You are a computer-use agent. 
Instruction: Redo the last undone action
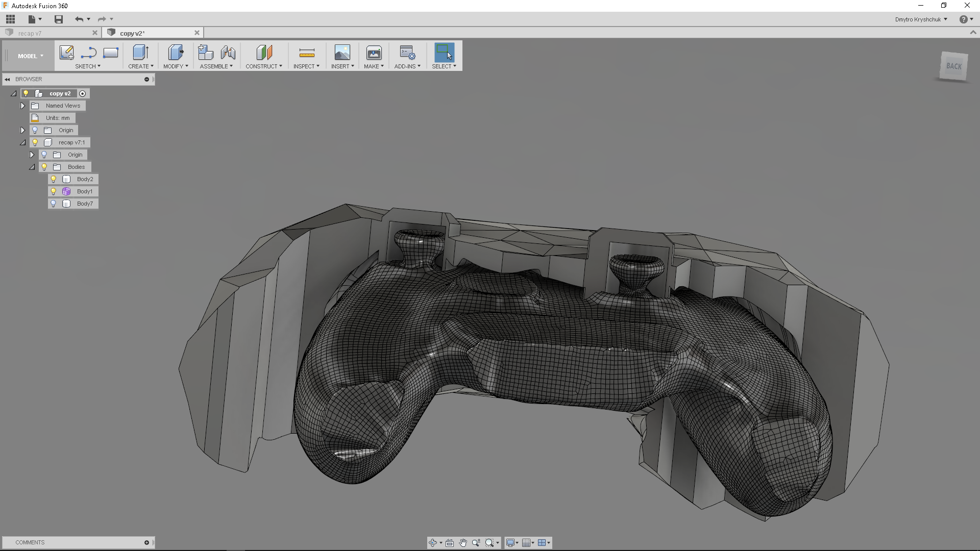click(x=102, y=19)
